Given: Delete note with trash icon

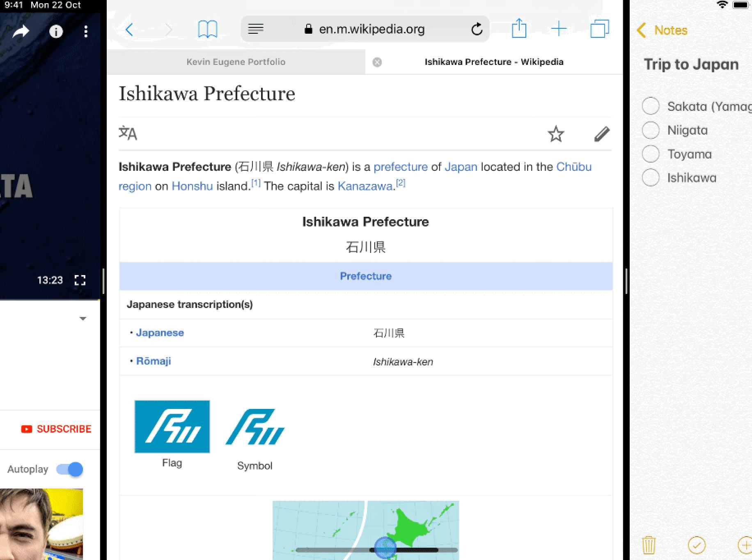Looking at the screenshot, I should coord(649,545).
